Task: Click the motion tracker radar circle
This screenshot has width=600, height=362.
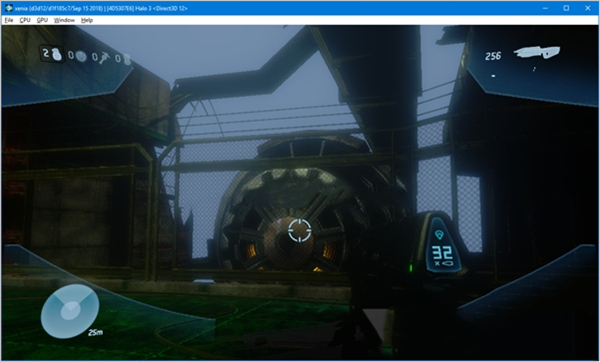Action: click(70, 311)
